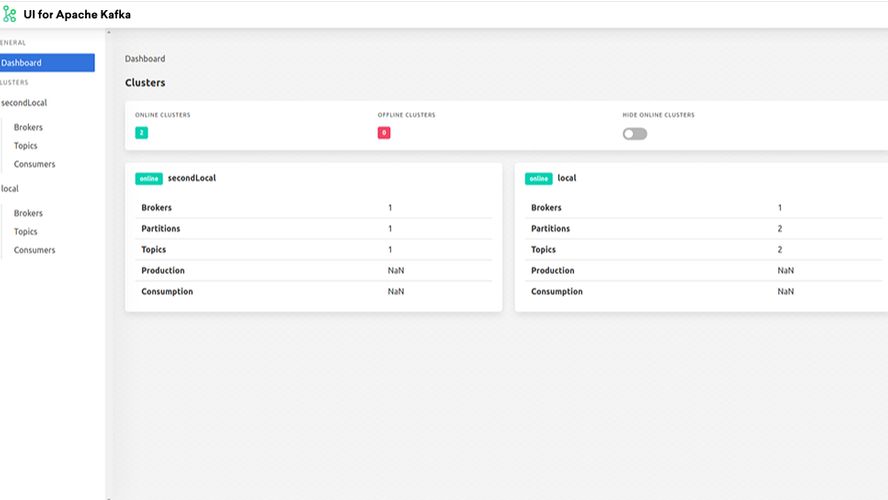Click online status badge on local card
The height and width of the screenshot is (500, 888).
[x=539, y=179]
